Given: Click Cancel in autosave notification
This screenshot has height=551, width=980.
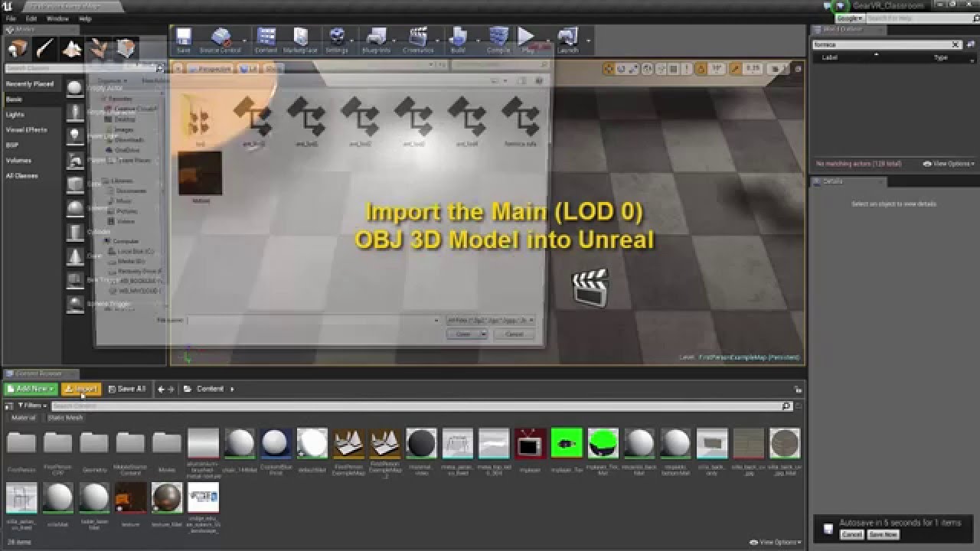Looking at the screenshot, I should tap(851, 535).
